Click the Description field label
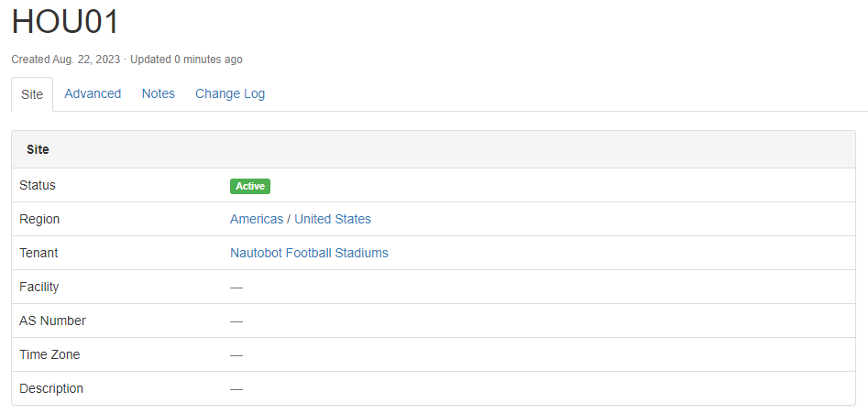868x413 pixels. [x=51, y=388]
